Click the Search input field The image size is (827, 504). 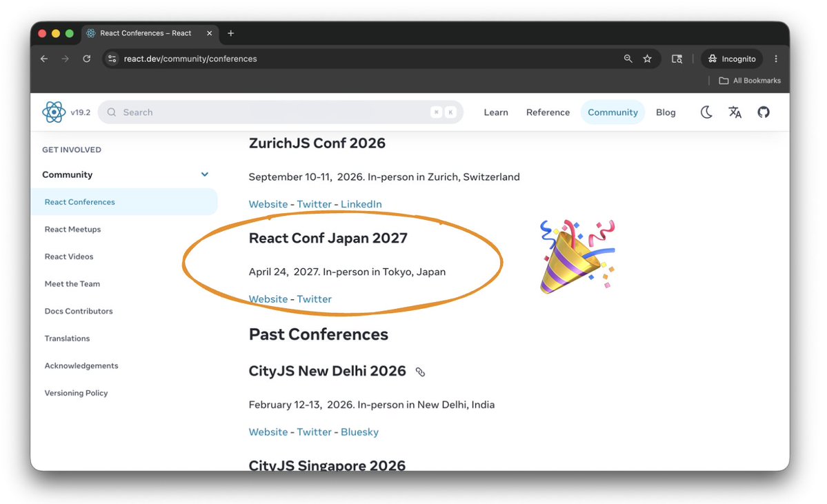point(281,112)
